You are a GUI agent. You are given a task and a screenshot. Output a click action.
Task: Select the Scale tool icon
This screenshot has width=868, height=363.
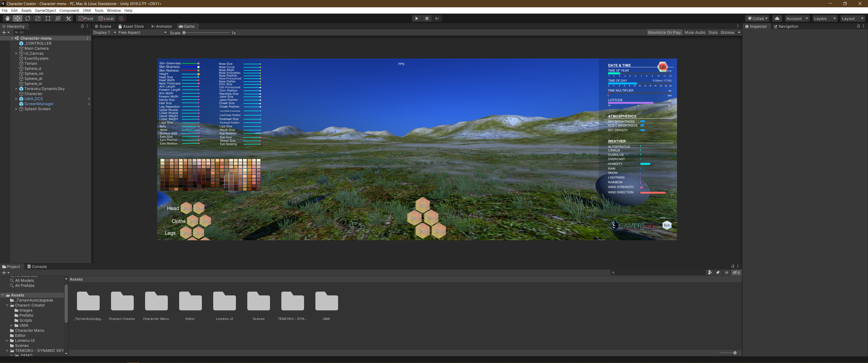pos(38,18)
